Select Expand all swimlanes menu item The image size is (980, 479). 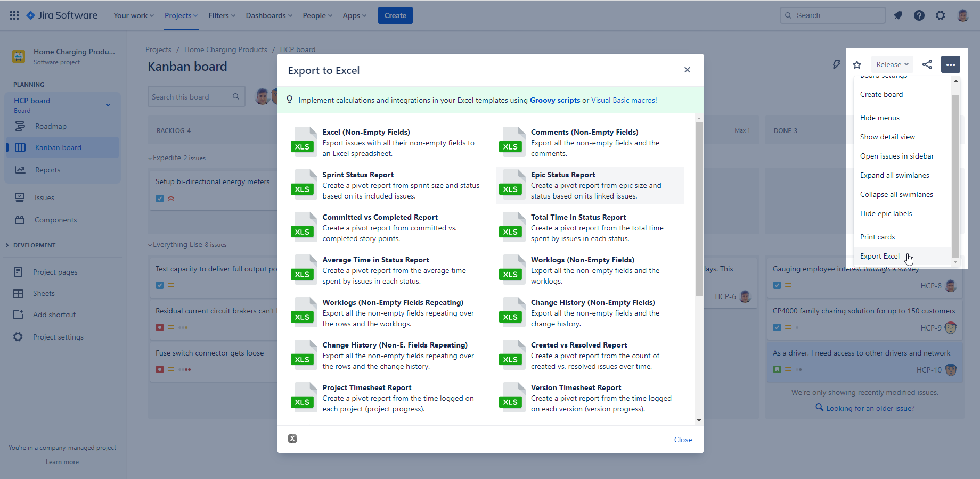point(902,175)
